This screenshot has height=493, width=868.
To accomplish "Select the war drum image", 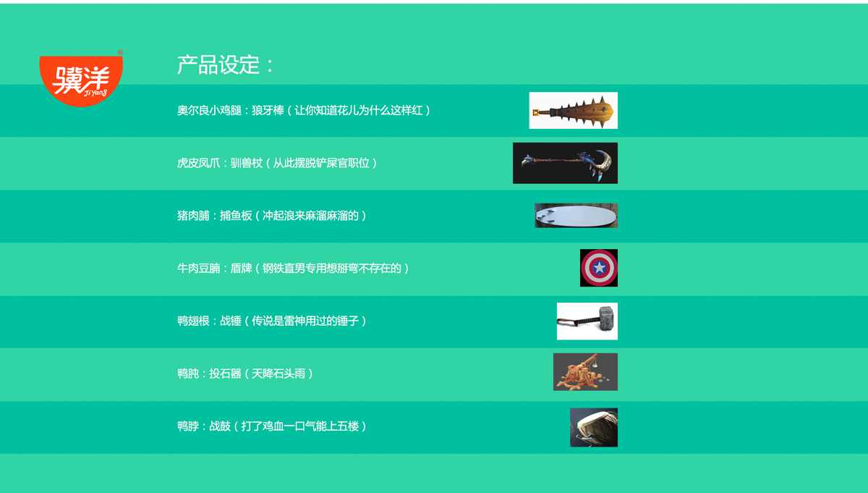I will click(593, 427).
